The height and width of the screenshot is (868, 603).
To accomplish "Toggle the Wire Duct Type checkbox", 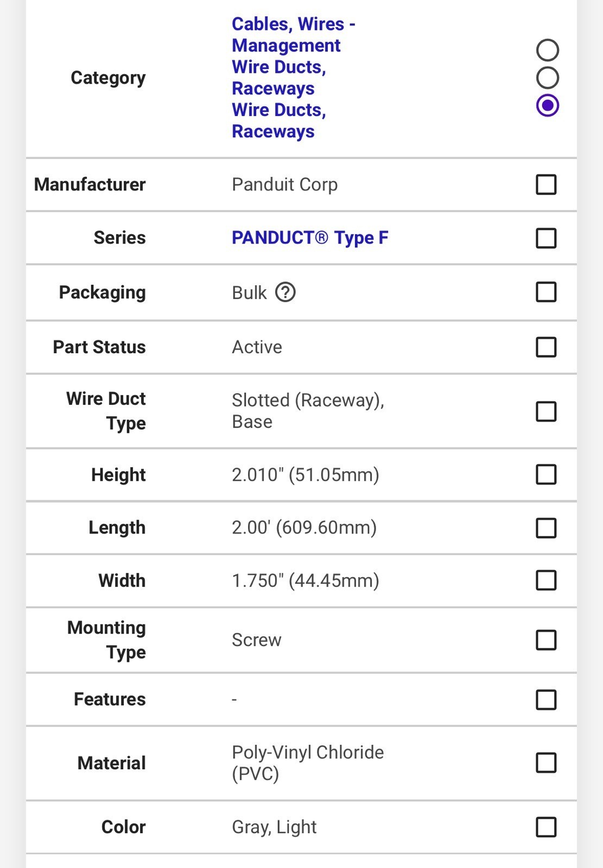I will point(546,411).
